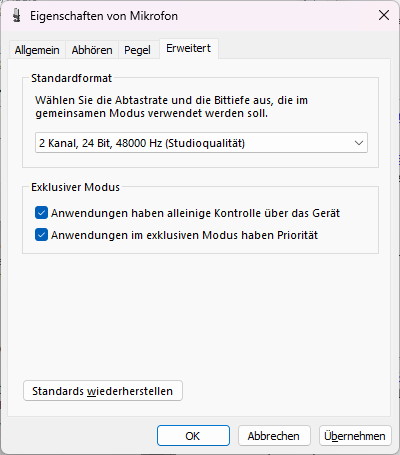This screenshot has height=455, width=400.
Task: Expand the Standardformat dropdown arrow
Action: click(x=359, y=143)
